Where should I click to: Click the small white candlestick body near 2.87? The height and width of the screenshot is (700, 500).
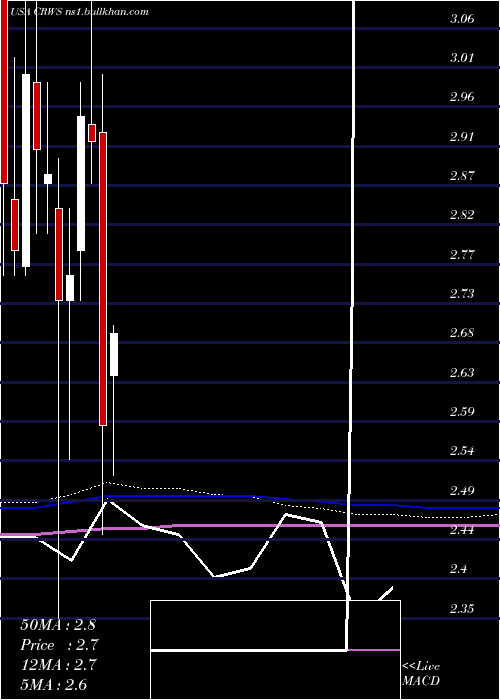48,179
